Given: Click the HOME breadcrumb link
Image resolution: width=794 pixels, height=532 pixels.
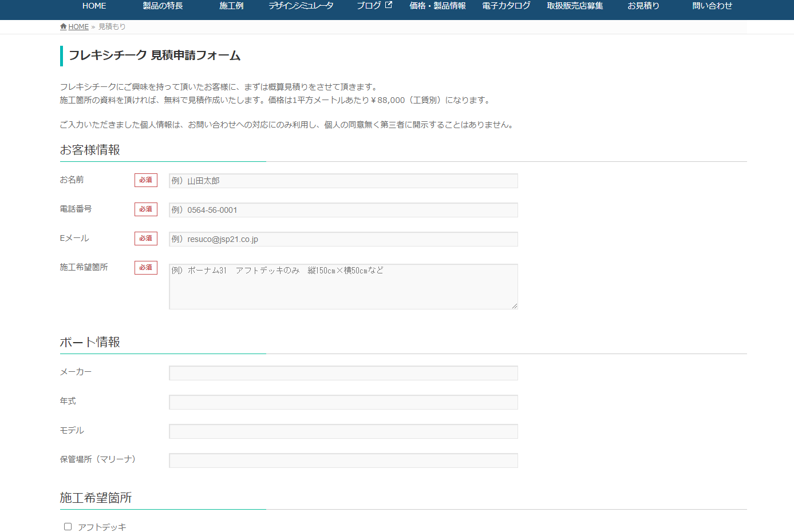Looking at the screenshot, I should [x=78, y=27].
